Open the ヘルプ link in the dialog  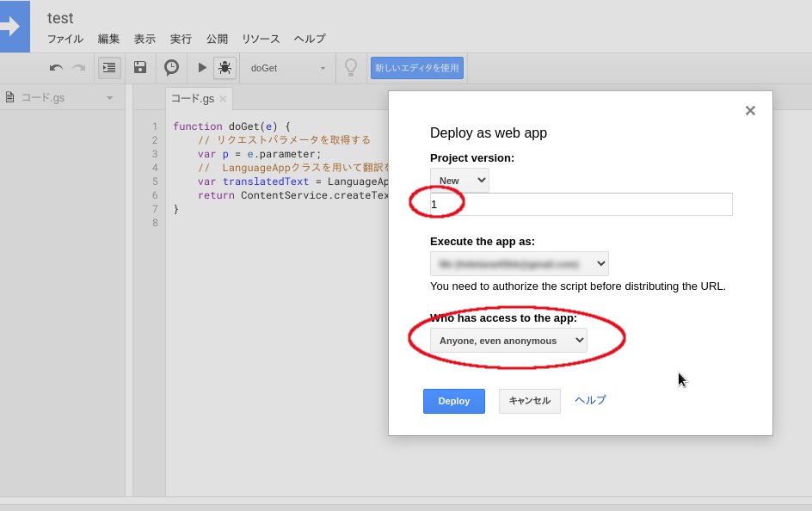(589, 401)
